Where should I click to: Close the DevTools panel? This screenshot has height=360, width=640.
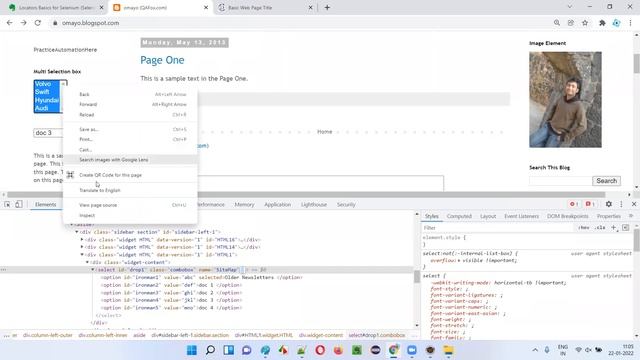634,204
